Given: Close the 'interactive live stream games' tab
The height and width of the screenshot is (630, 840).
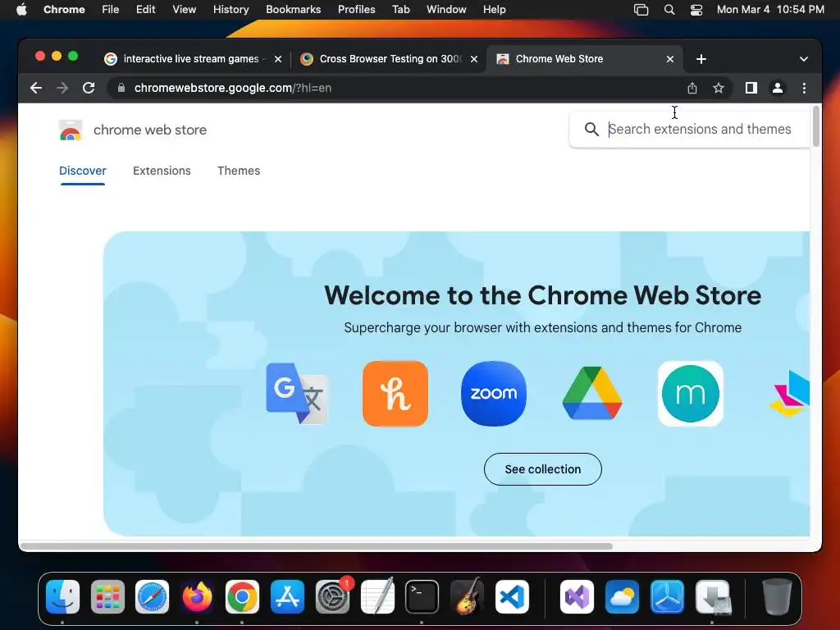Looking at the screenshot, I should [x=277, y=59].
